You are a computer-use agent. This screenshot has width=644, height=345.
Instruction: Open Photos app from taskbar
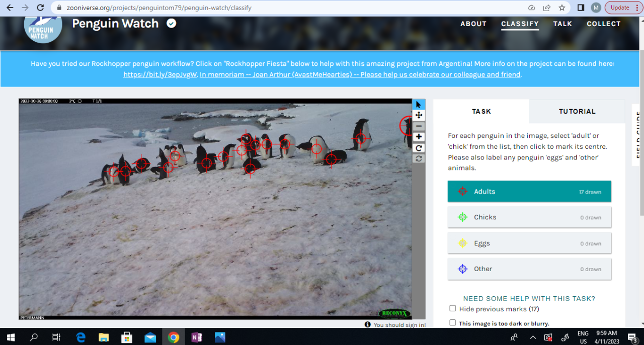pos(220,337)
